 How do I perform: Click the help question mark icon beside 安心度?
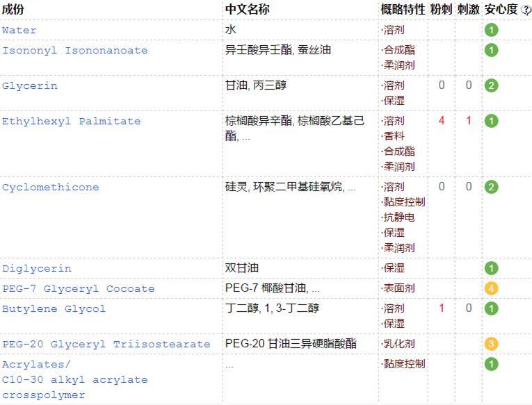526,10
